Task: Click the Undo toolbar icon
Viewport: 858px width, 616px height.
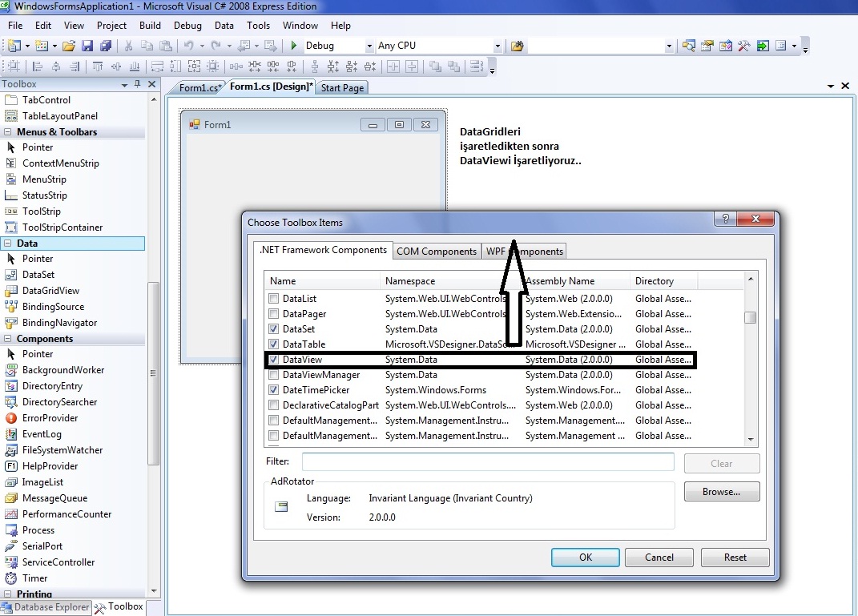Action: click(x=188, y=46)
